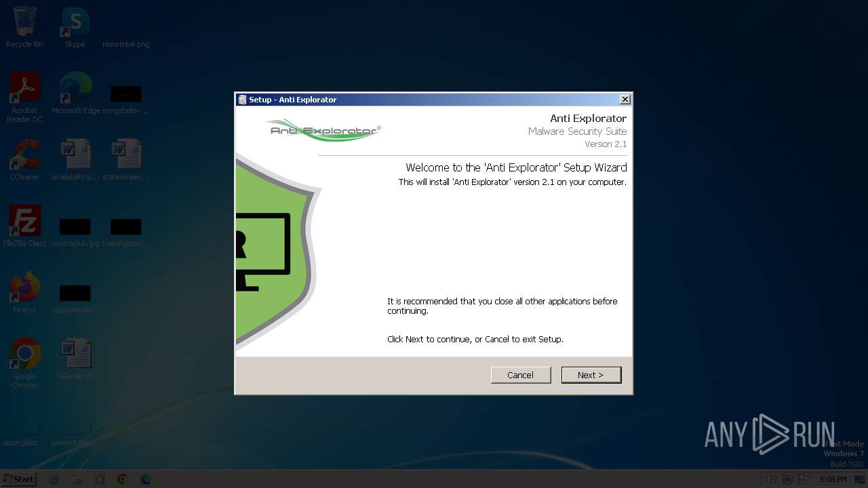
Task: Select the fallscale.rtf document icon
Action: 75,359
